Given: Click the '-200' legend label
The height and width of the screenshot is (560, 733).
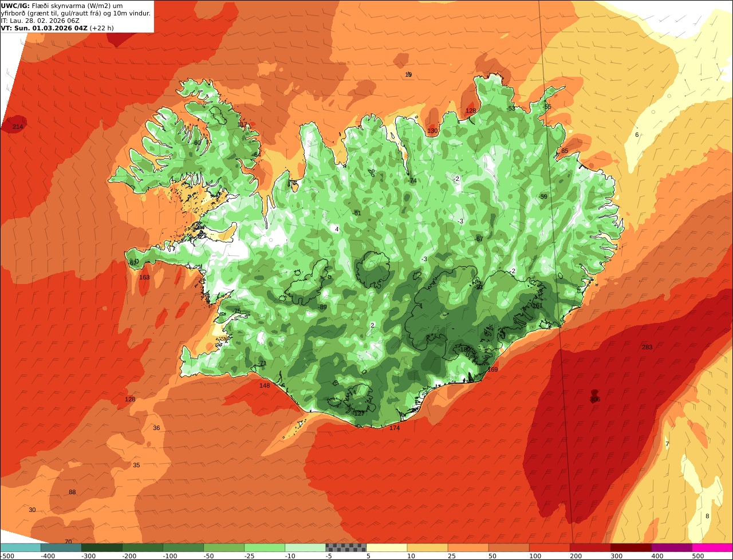Looking at the screenshot, I should (x=129, y=556).
